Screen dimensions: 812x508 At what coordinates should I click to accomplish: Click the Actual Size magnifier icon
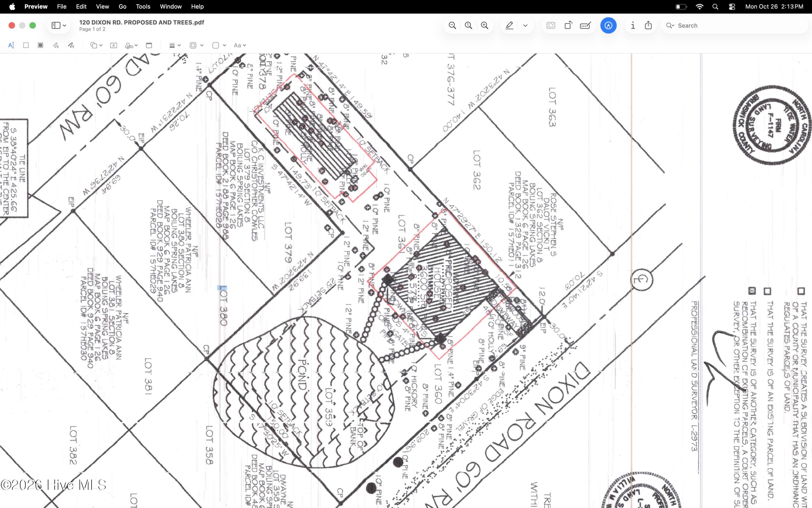pyautogui.click(x=469, y=25)
